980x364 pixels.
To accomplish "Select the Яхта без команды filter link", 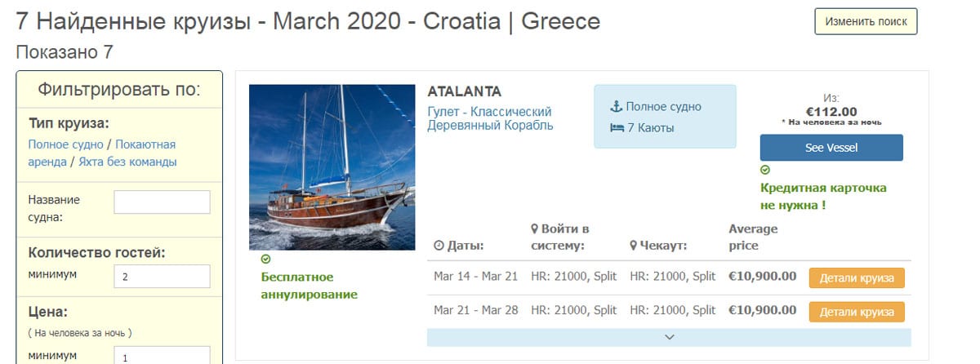I will click(x=127, y=162).
